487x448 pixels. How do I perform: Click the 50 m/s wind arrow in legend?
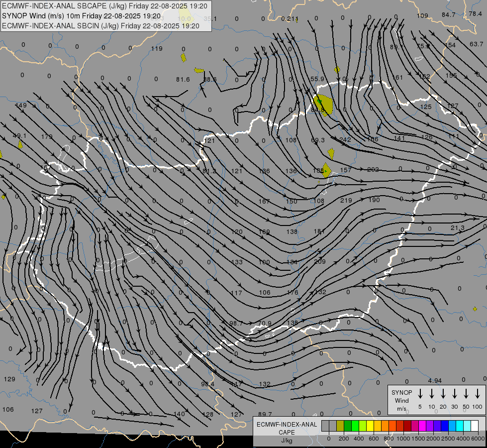click(x=466, y=394)
